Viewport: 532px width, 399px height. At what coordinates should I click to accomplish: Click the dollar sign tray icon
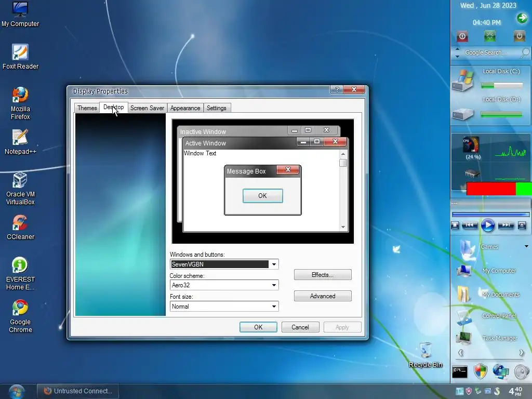pos(497,391)
